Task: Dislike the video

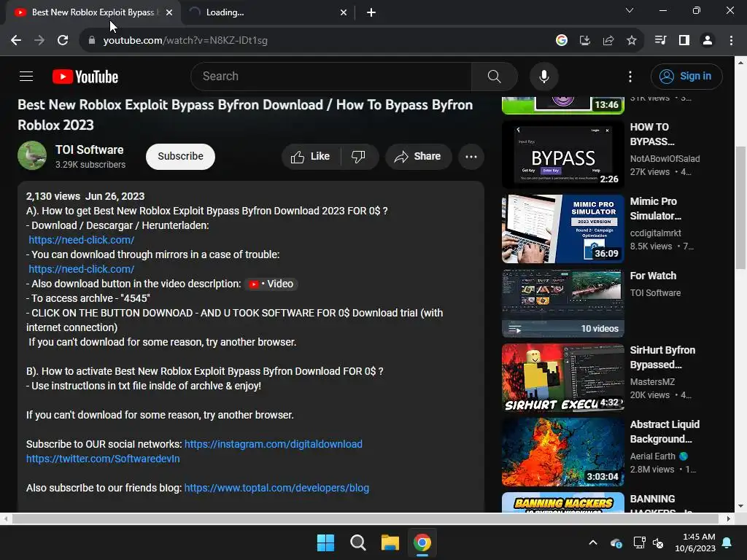Action: (x=359, y=156)
